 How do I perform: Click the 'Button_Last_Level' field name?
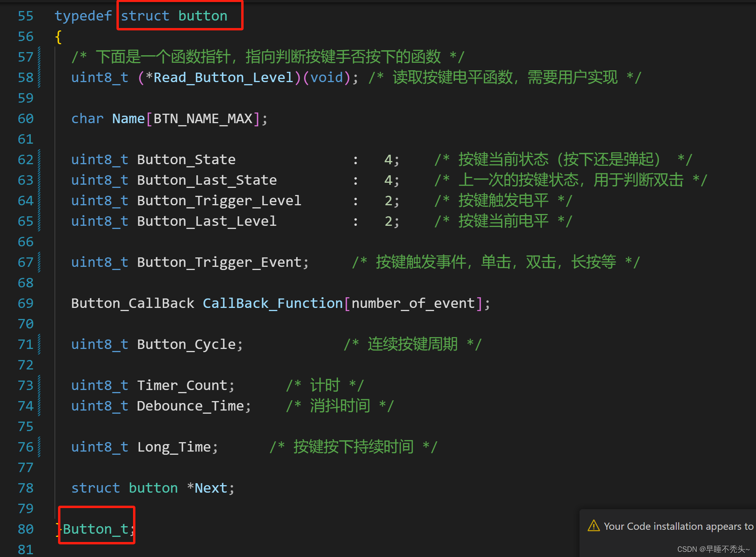tap(207, 221)
